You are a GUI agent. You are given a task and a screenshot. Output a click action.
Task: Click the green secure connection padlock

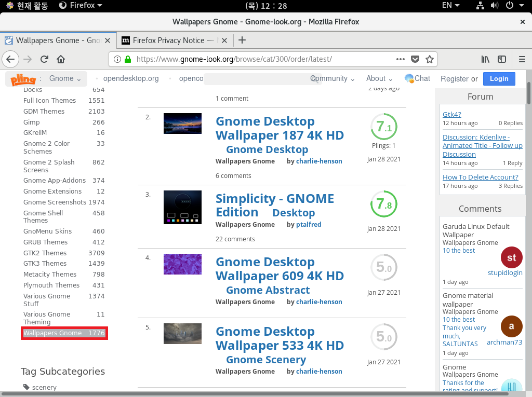click(x=128, y=59)
